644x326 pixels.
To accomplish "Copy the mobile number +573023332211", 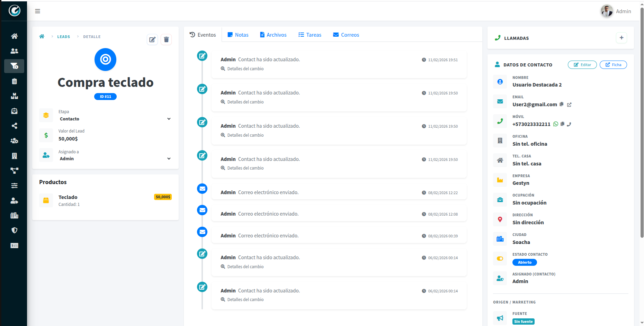I will click(563, 124).
